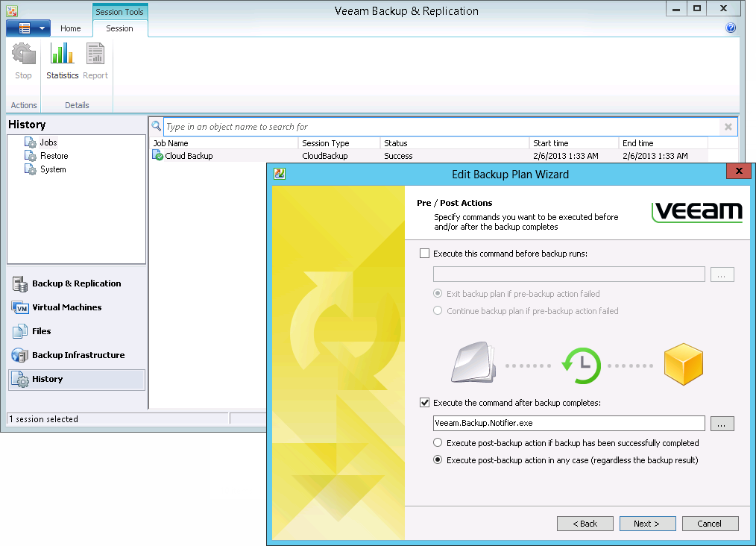The height and width of the screenshot is (546, 756).
Task: Minimize the Veeam main window
Action: coord(676,9)
